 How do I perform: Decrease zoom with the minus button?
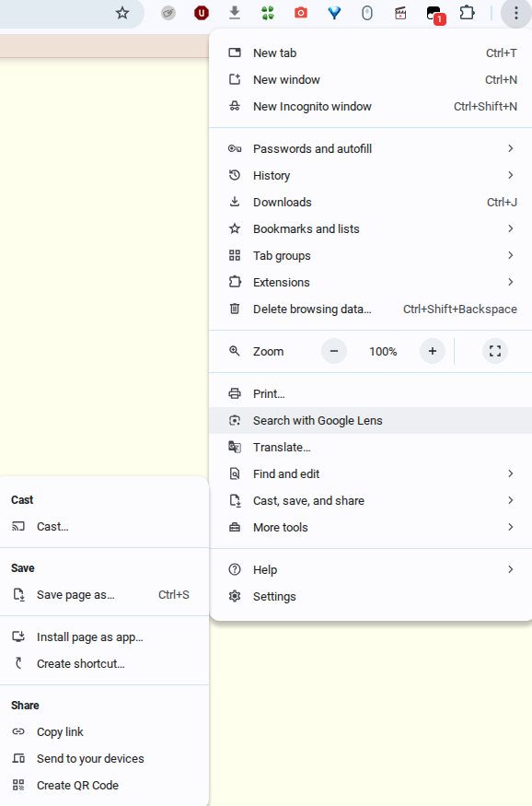[x=334, y=351]
